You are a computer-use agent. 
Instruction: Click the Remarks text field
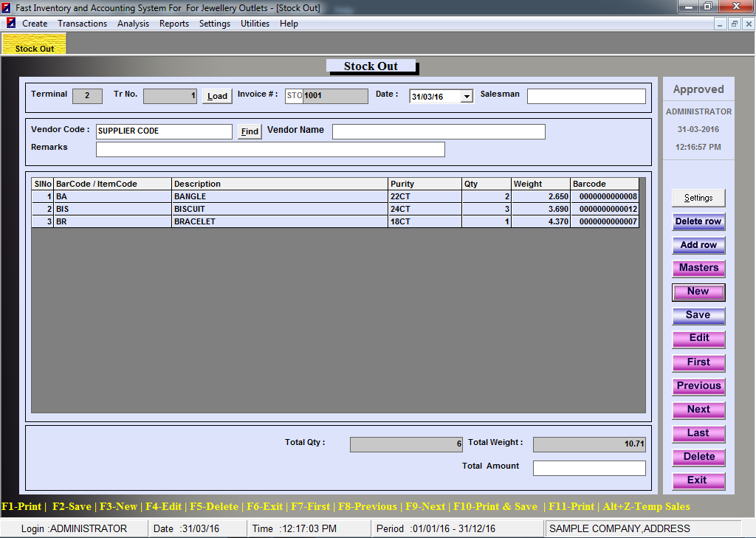pyautogui.click(x=270, y=150)
